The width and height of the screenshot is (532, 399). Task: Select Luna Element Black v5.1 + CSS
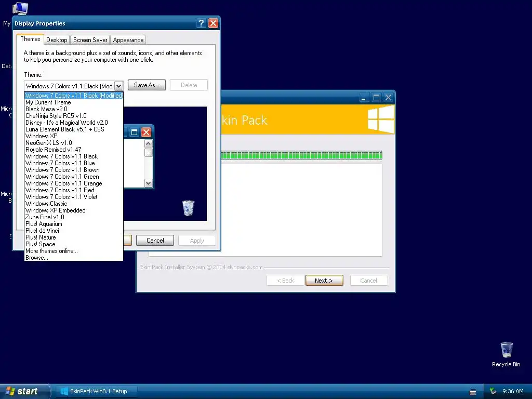(x=74, y=129)
